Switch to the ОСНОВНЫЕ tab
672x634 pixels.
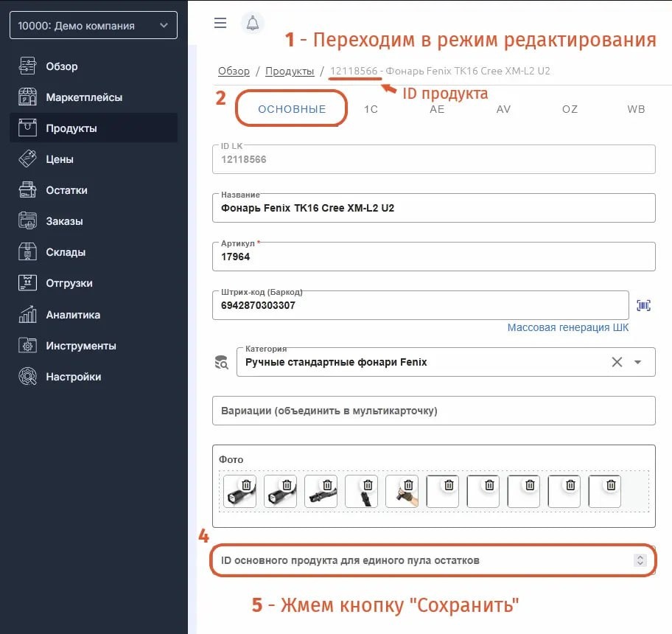[292, 109]
